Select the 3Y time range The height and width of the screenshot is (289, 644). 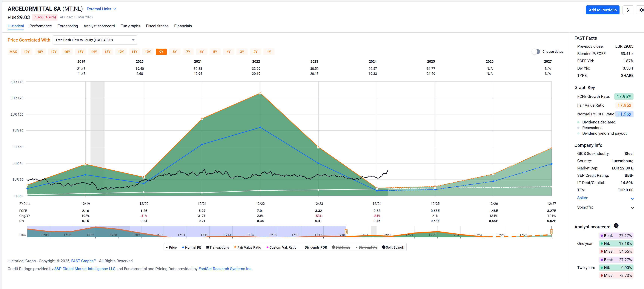coord(242,52)
